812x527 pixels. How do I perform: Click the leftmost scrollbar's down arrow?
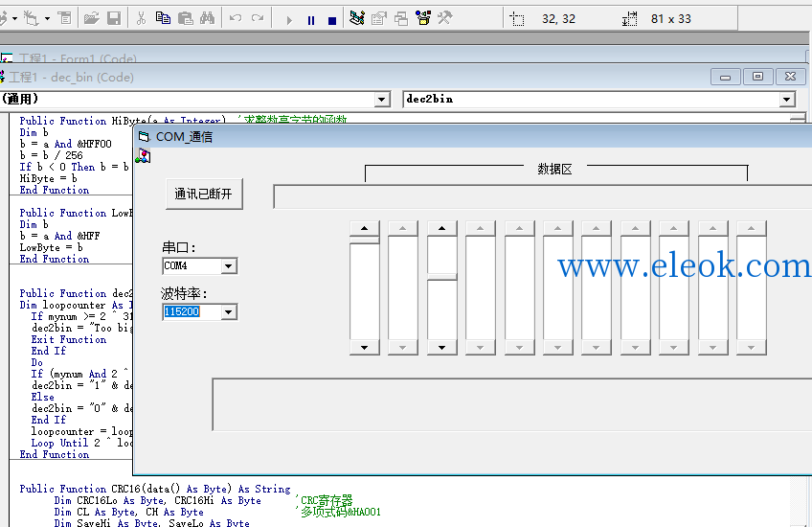coord(365,347)
